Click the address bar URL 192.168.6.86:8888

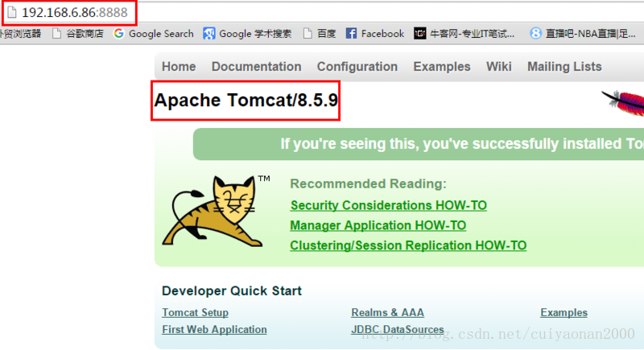(75, 13)
